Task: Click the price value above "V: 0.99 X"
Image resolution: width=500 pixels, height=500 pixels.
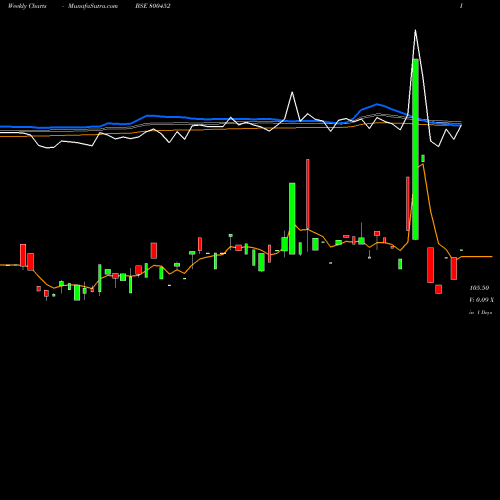Action: pos(479,288)
